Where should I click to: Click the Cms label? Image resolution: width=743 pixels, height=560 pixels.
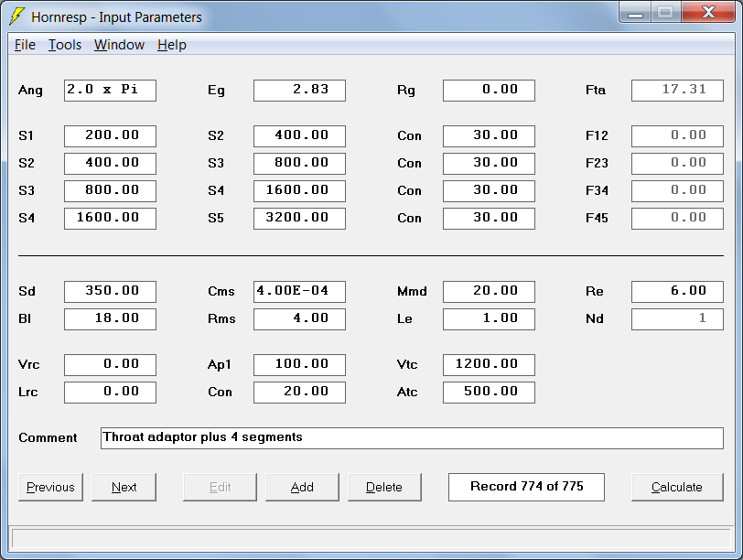pyautogui.click(x=221, y=291)
